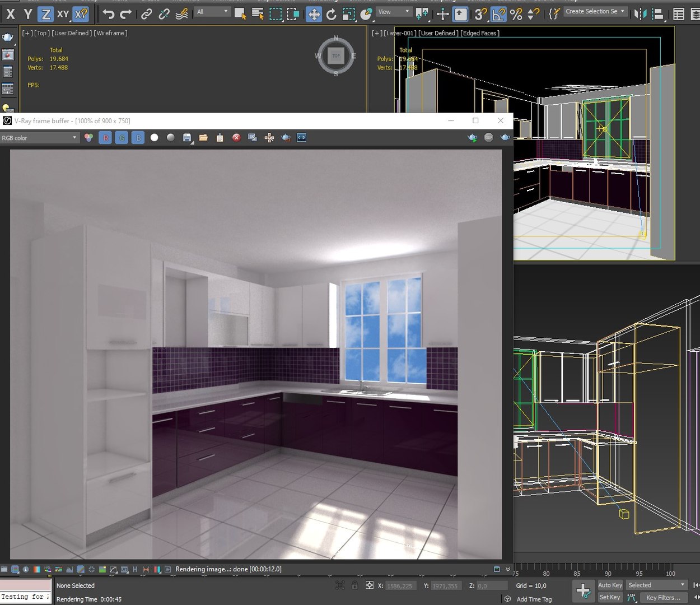This screenshot has height=605, width=700.
Task: Switch to monochromatic mode gray sphere
Action: point(171,137)
